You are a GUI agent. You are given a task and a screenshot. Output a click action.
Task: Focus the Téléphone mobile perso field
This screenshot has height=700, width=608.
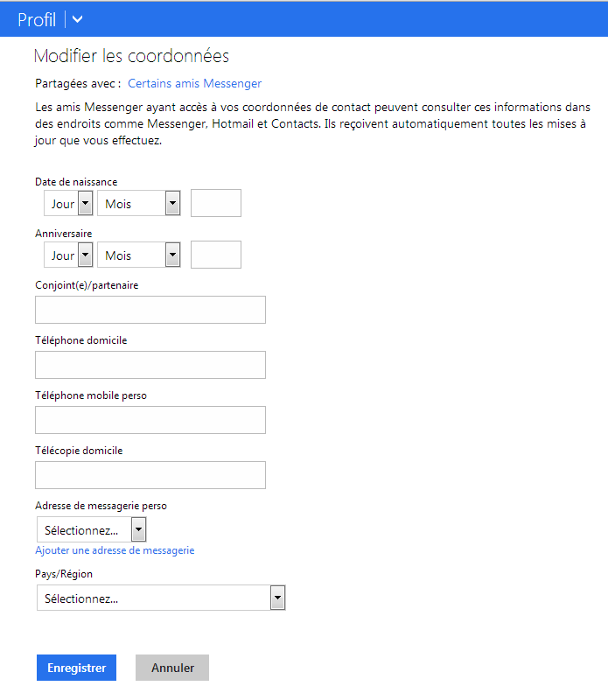(x=150, y=420)
